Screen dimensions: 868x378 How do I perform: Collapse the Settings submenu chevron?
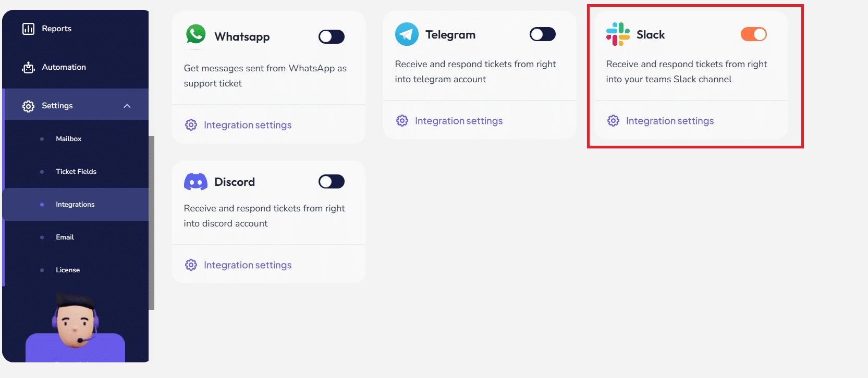(x=127, y=106)
